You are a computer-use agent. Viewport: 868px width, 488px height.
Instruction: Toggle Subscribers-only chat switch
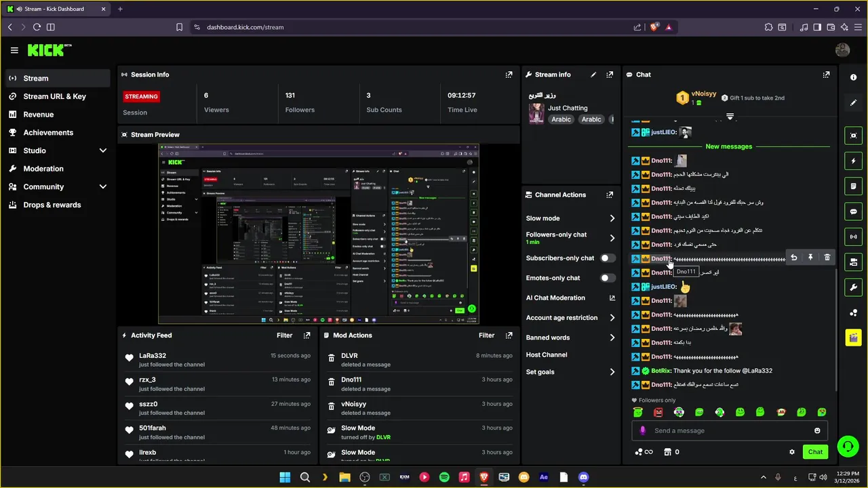(608, 258)
